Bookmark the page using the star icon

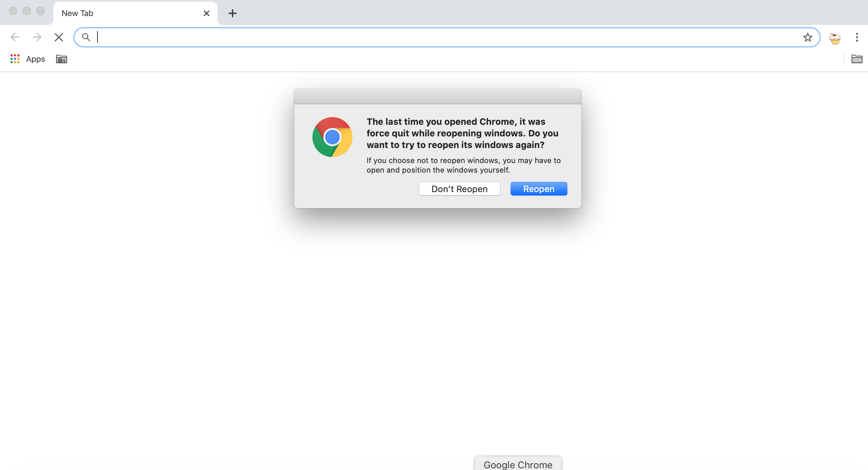tap(807, 37)
